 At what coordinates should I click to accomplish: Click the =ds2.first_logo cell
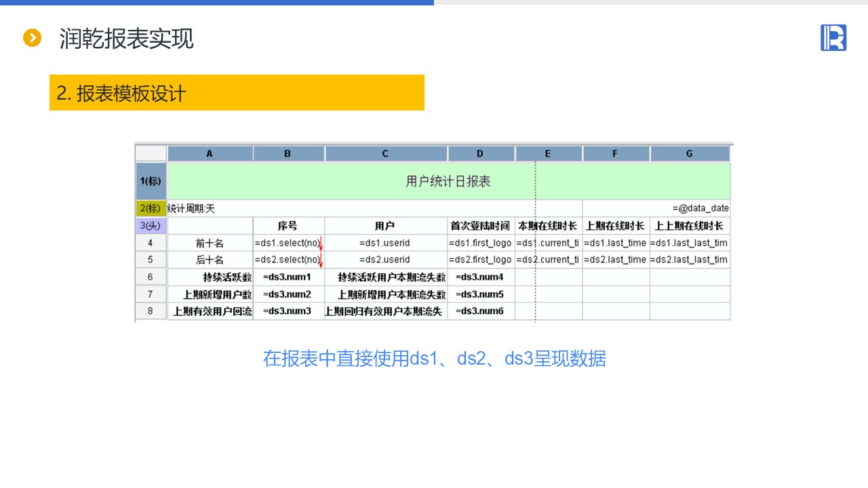481,260
